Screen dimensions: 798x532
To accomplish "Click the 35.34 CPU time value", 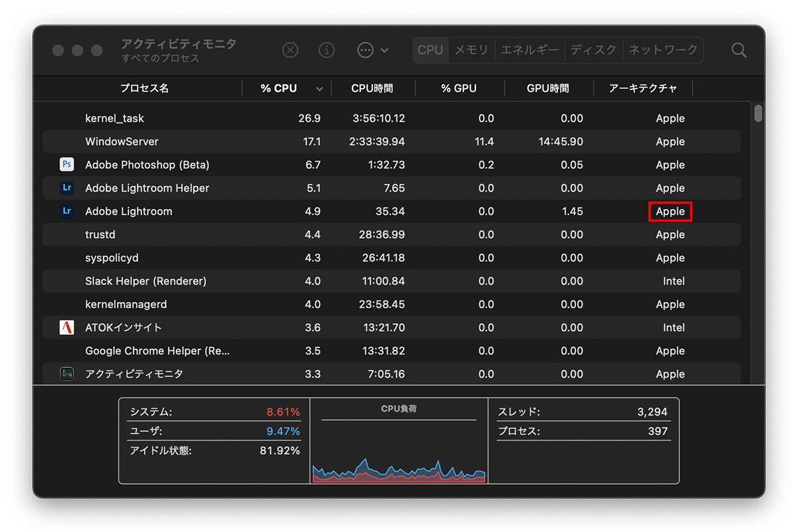I will tap(390, 211).
